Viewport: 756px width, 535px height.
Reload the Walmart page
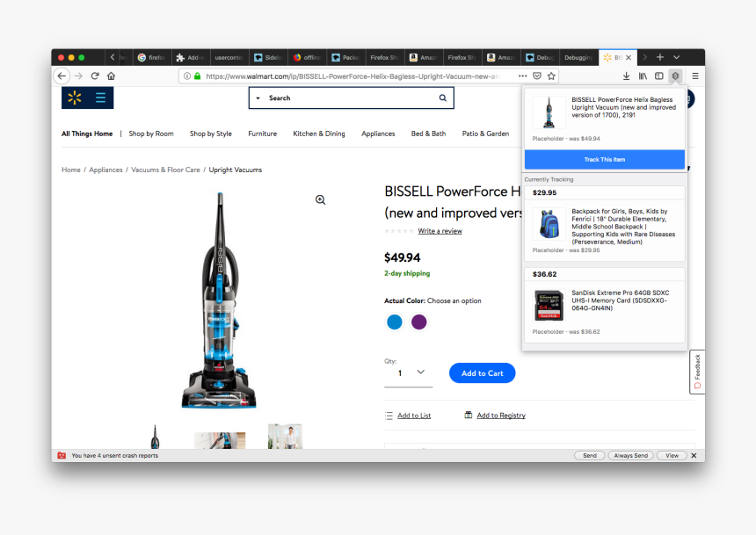pos(95,76)
